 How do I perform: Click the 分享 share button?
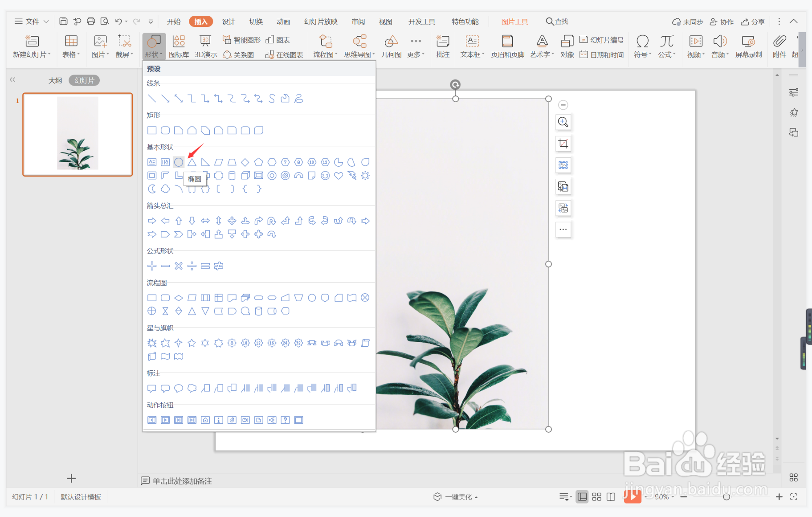(753, 22)
